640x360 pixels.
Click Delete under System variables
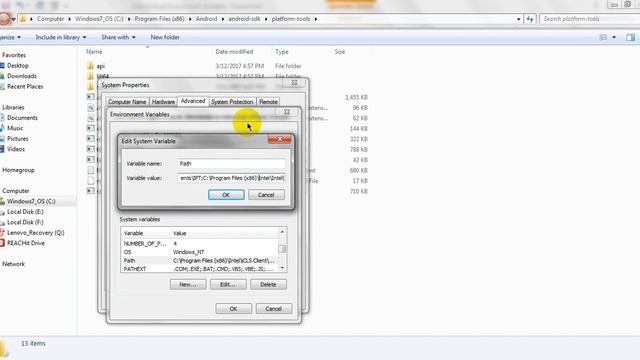tap(268, 284)
